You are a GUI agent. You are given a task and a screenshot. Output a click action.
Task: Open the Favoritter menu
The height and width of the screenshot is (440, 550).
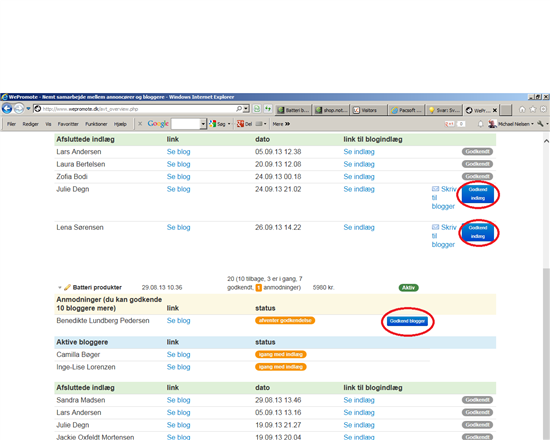tap(68, 124)
